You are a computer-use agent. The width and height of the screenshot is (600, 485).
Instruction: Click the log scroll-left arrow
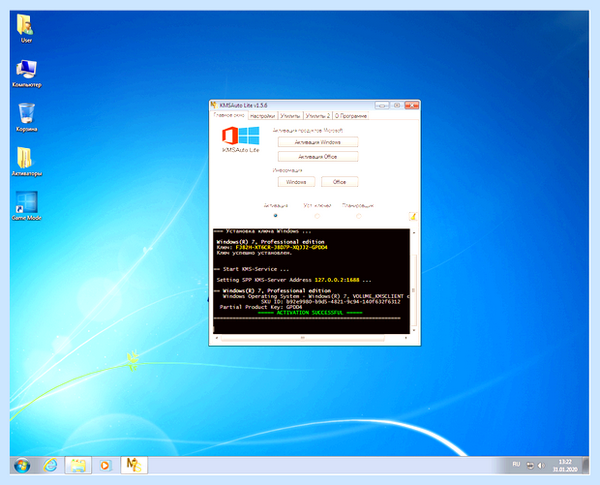point(217,338)
